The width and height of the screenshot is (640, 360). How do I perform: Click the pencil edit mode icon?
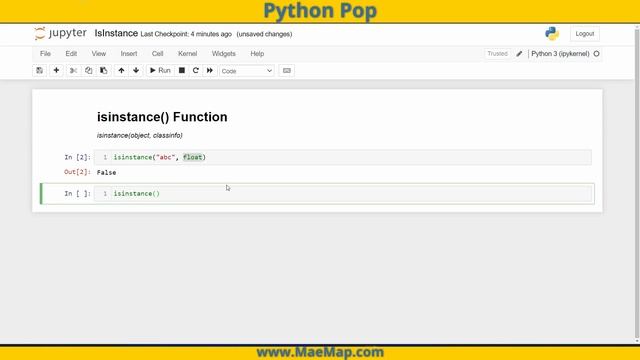[519, 53]
